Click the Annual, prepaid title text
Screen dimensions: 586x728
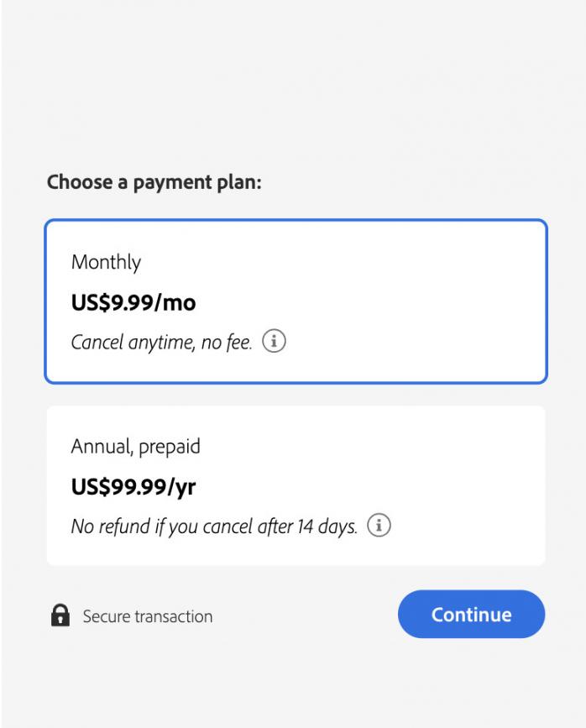(135, 447)
